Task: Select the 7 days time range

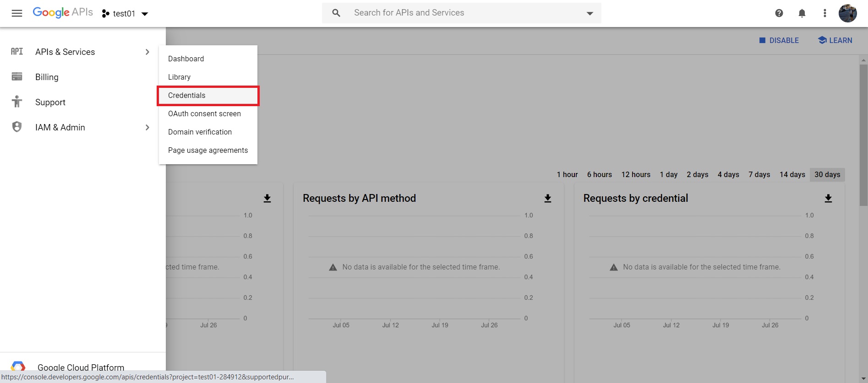Action: [759, 174]
